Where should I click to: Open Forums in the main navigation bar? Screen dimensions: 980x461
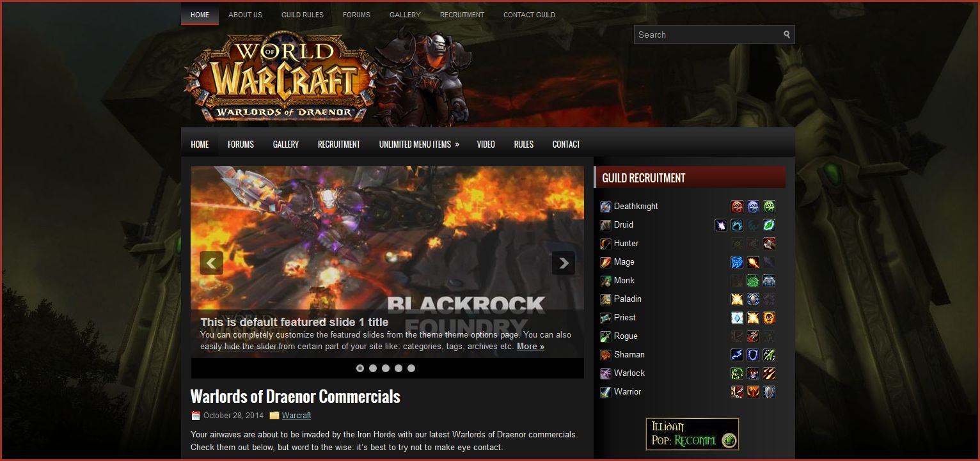[241, 145]
